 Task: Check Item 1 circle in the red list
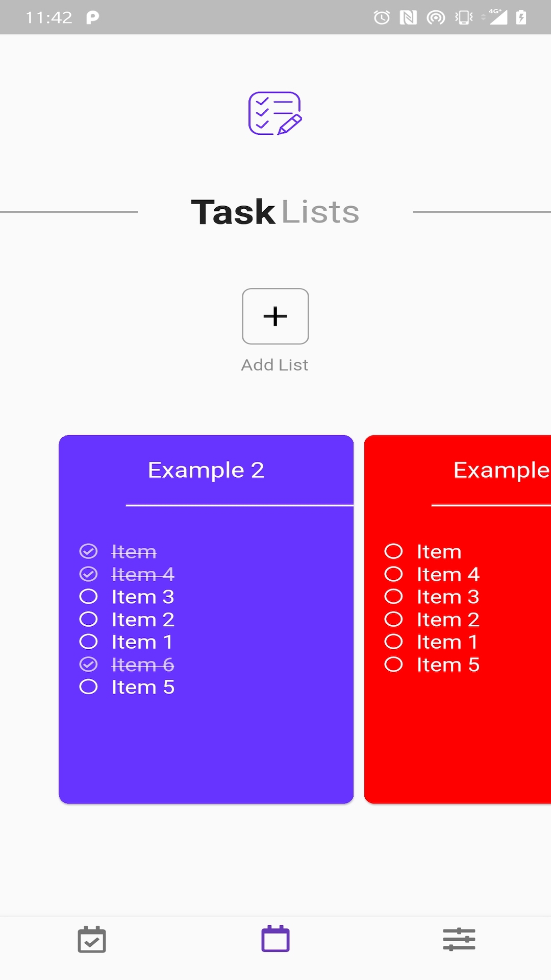pos(393,642)
